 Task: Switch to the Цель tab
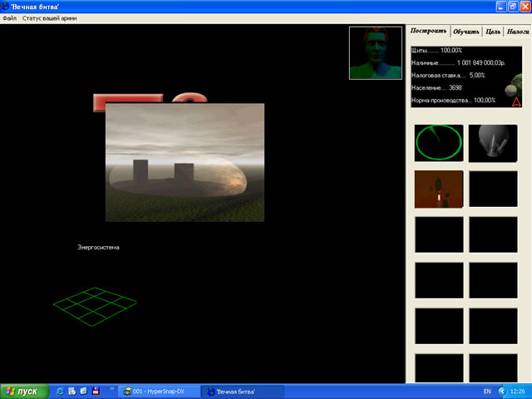492,32
